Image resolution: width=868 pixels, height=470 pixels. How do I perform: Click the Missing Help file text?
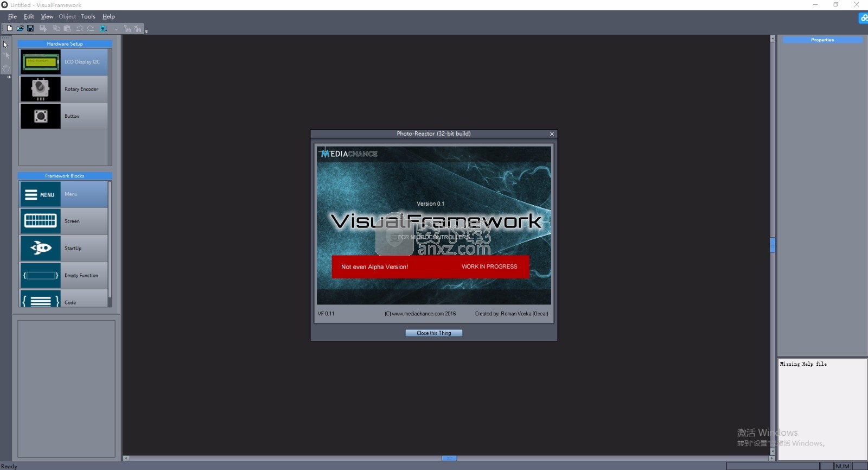[803, 364]
